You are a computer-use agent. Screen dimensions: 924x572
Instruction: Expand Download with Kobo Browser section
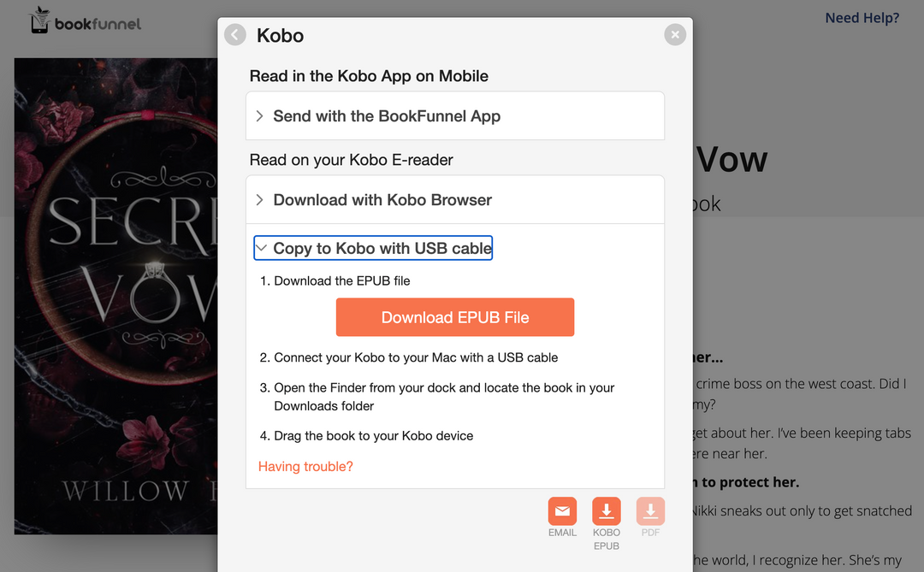tap(382, 200)
